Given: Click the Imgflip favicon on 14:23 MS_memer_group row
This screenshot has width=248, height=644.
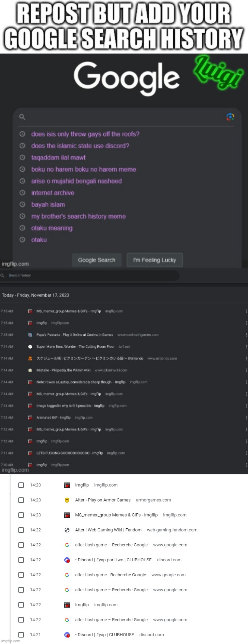Looking at the screenshot, I should [67, 515].
